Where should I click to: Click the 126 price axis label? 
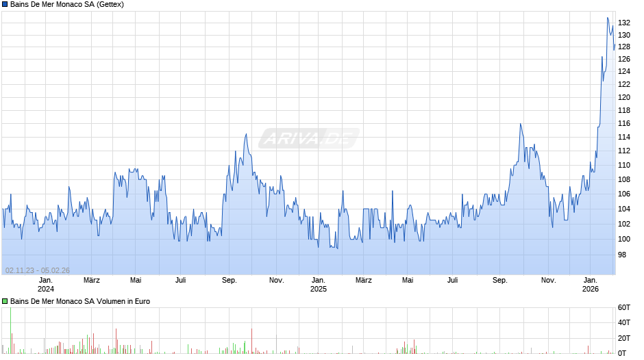click(x=624, y=59)
